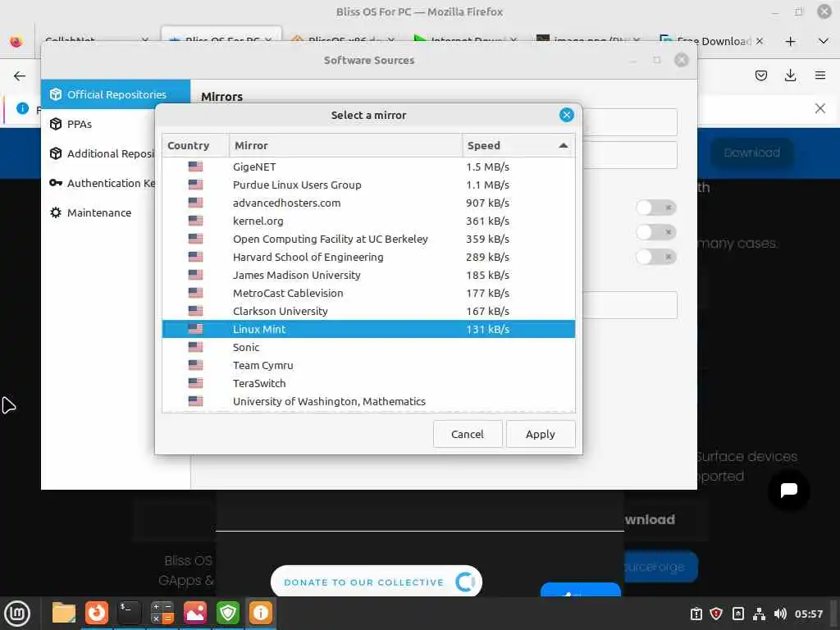Pick Open Computing Facility at UC Berkeley

368,239
